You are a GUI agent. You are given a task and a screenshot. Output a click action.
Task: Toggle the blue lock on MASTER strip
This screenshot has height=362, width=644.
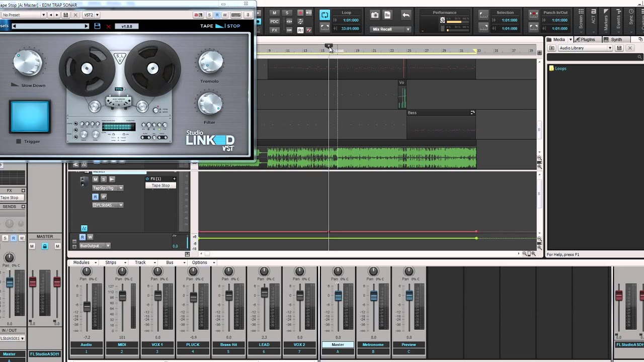point(45,246)
